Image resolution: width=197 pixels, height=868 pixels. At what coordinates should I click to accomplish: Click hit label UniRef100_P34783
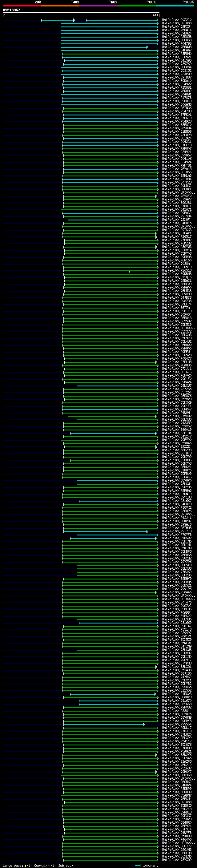pos(177,111)
